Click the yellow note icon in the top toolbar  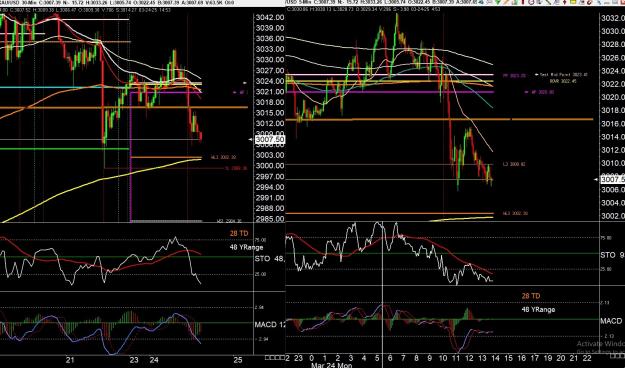pyautogui.click(x=573, y=2)
